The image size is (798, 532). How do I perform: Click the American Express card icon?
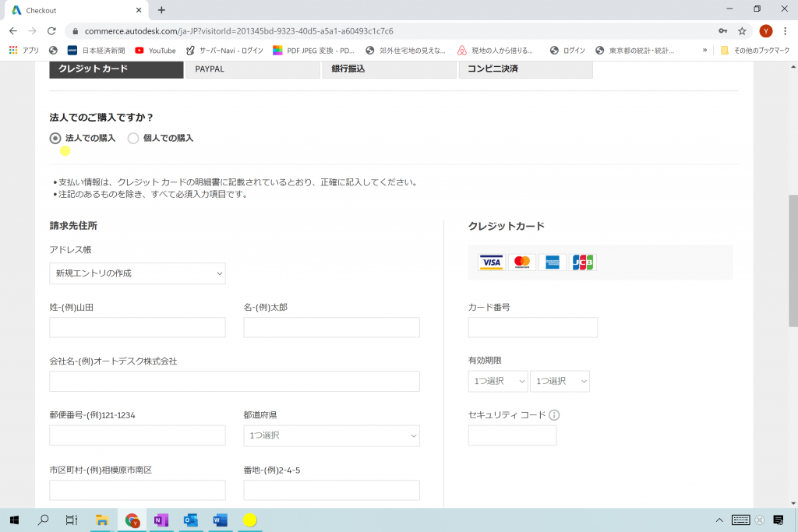click(x=552, y=262)
